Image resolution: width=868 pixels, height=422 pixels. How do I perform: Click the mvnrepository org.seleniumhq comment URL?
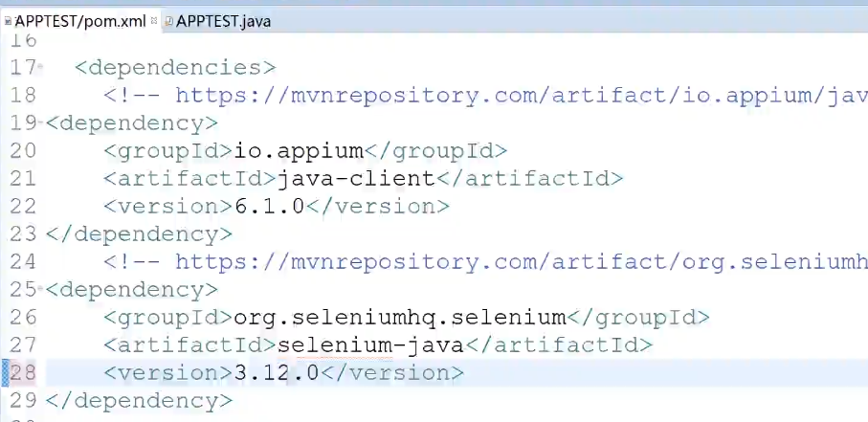click(522, 261)
